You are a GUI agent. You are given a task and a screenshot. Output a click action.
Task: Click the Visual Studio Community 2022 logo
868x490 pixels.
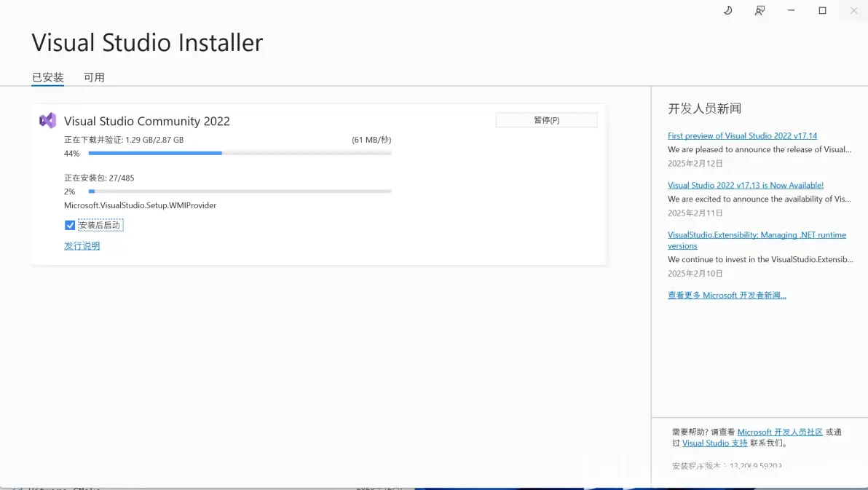(47, 121)
